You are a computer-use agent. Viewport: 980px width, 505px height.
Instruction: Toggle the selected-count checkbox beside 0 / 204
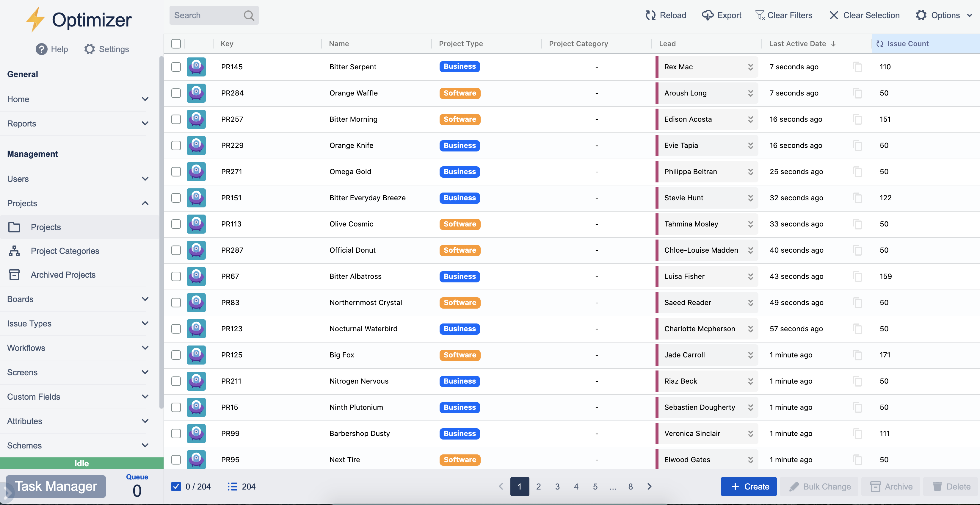click(176, 486)
